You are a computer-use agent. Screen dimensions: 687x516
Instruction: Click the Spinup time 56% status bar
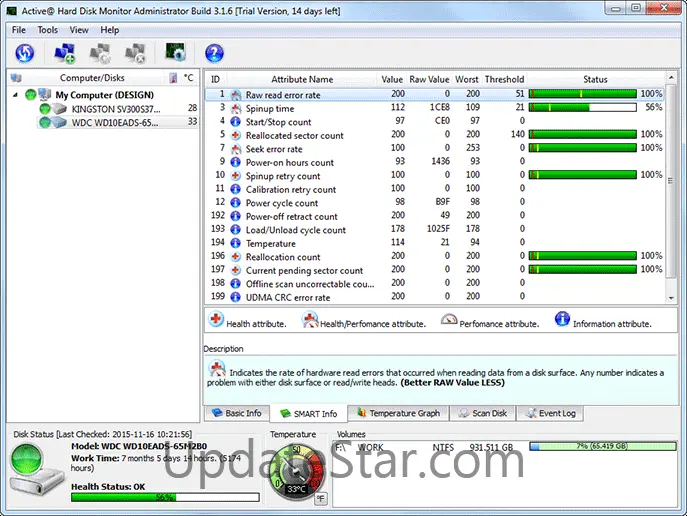click(x=582, y=107)
